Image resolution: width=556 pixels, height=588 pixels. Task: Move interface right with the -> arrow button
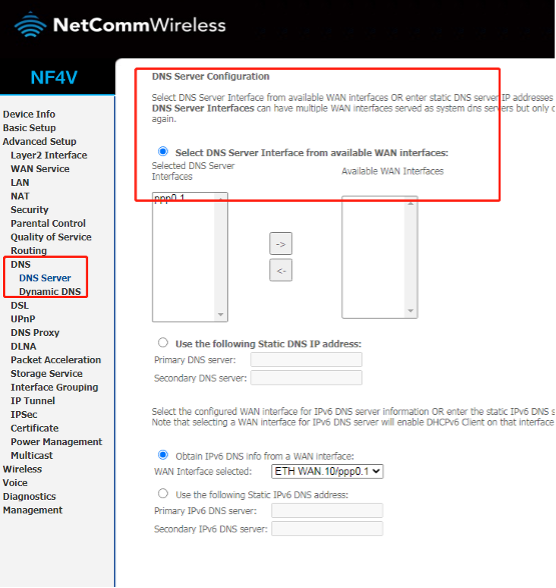coord(280,244)
